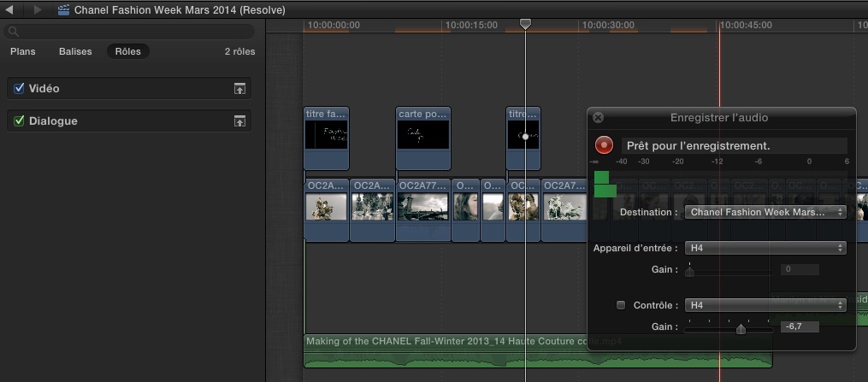This screenshot has height=382, width=868.
Task: Click the Dialogue role minimize icon
Action: coord(240,121)
